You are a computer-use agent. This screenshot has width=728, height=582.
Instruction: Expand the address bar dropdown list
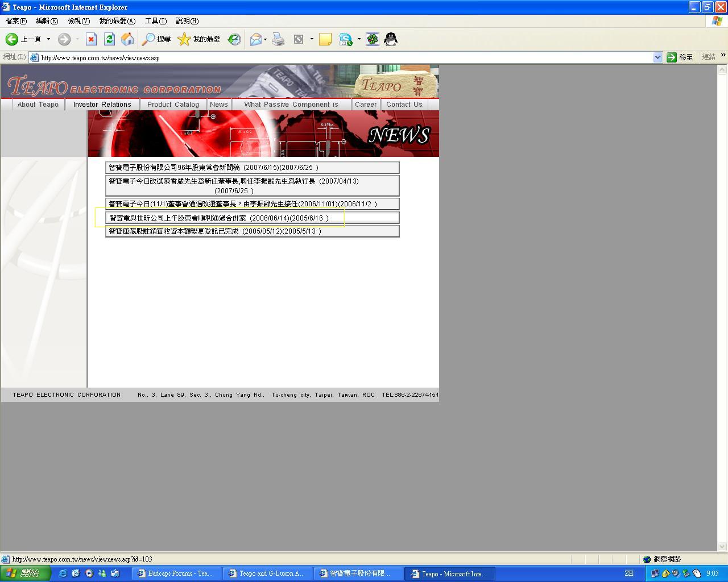point(658,57)
